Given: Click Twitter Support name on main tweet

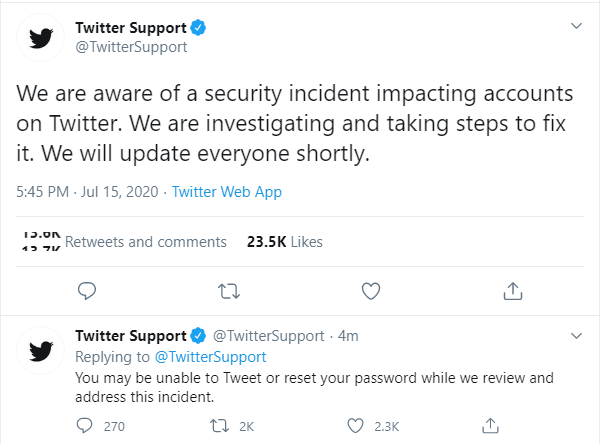Looking at the screenshot, I should (131, 28).
